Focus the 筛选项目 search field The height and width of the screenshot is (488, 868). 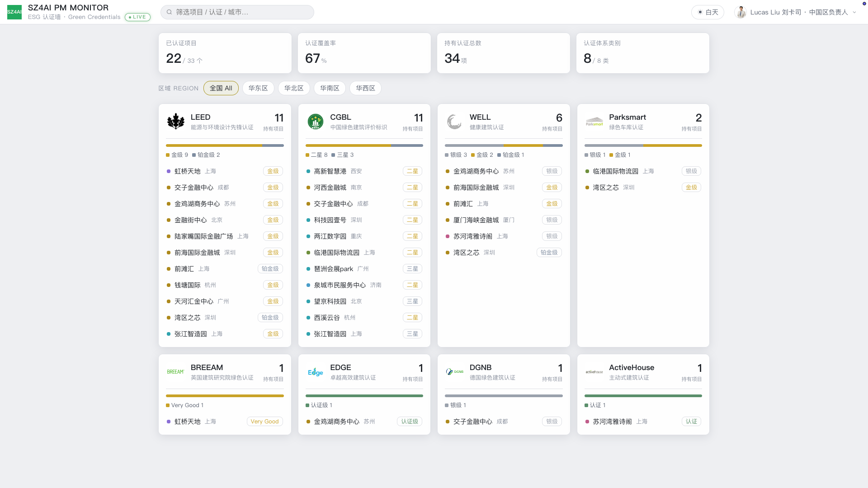pos(237,12)
